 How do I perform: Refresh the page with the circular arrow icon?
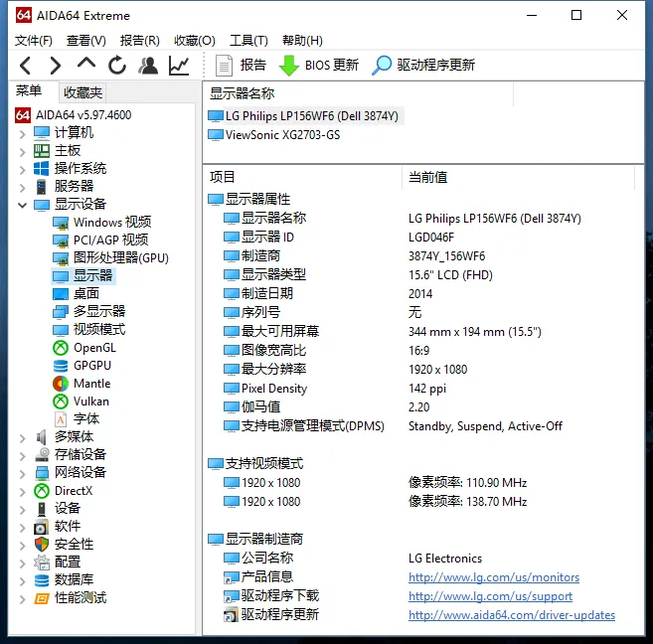[117, 66]
